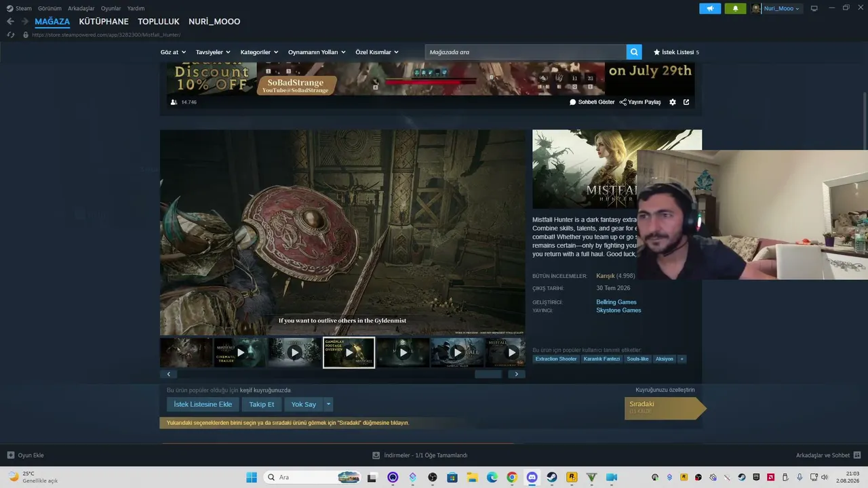Viewport: 868px width, 488px height.
Task: Select the Souls-like tag
Action: coord(638,359)
